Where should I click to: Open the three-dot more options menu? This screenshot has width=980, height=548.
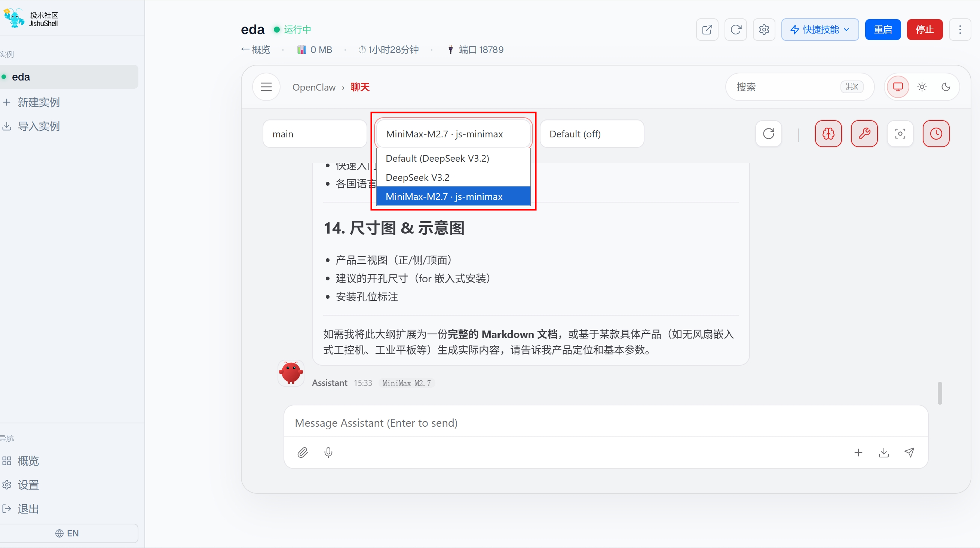[x=960, y=29]
